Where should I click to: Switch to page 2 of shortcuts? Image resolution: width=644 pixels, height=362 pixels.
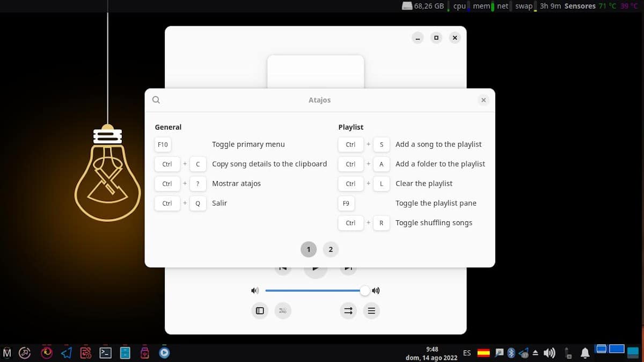331,249
